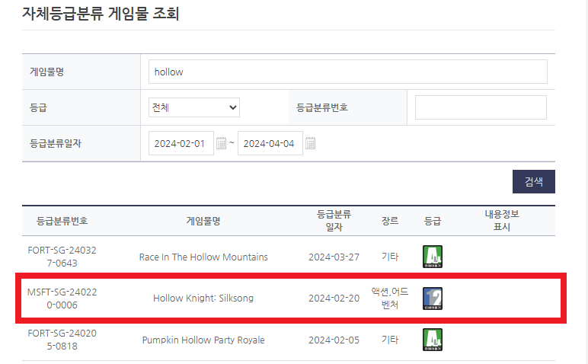Click classification number FORT-SG-240205-0818

[62, 340]
